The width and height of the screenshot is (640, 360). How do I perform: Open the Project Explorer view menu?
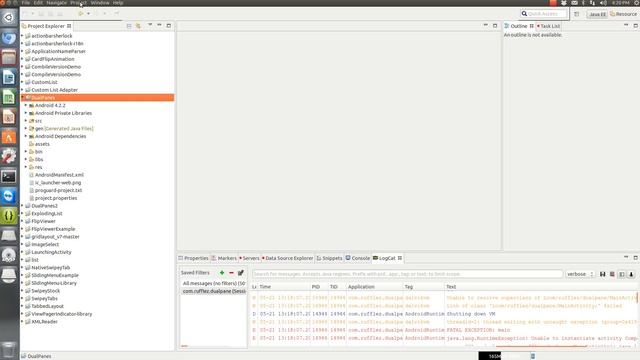[150, 25]
